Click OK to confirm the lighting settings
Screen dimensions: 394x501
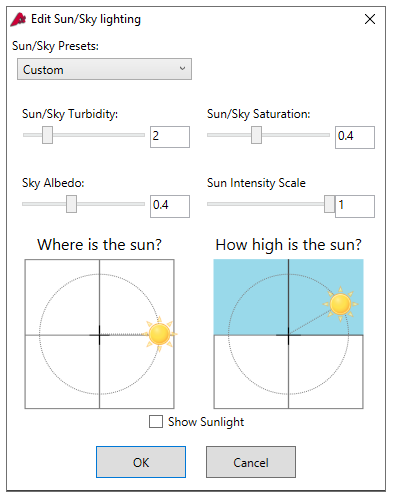[141, 462]
